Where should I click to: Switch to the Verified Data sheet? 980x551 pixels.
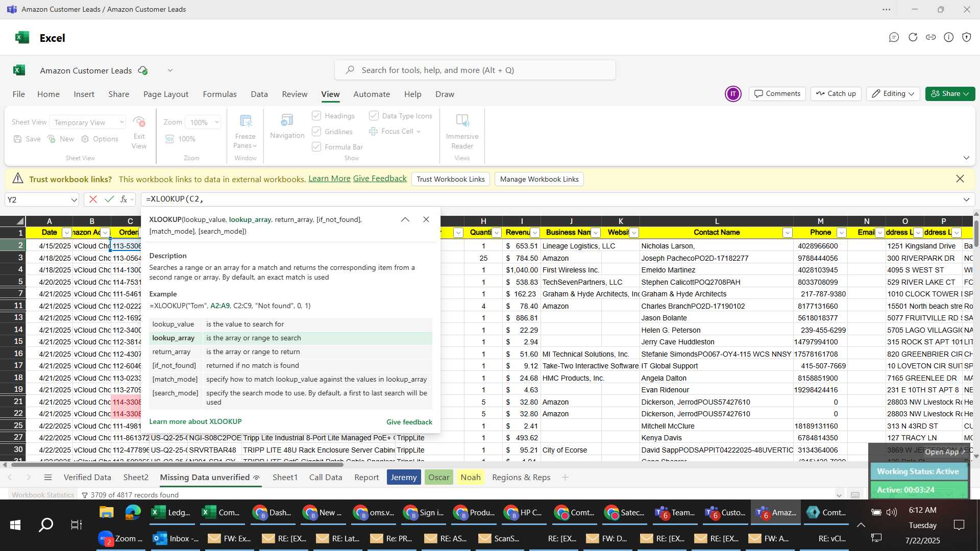(x=87, y=478)
